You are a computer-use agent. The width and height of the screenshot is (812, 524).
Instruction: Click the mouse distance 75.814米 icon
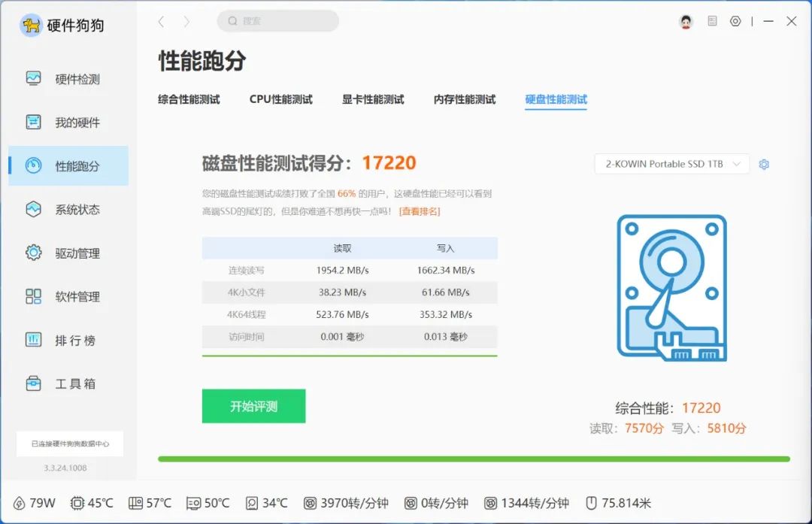pyautogui.click(x=591, y=503)
